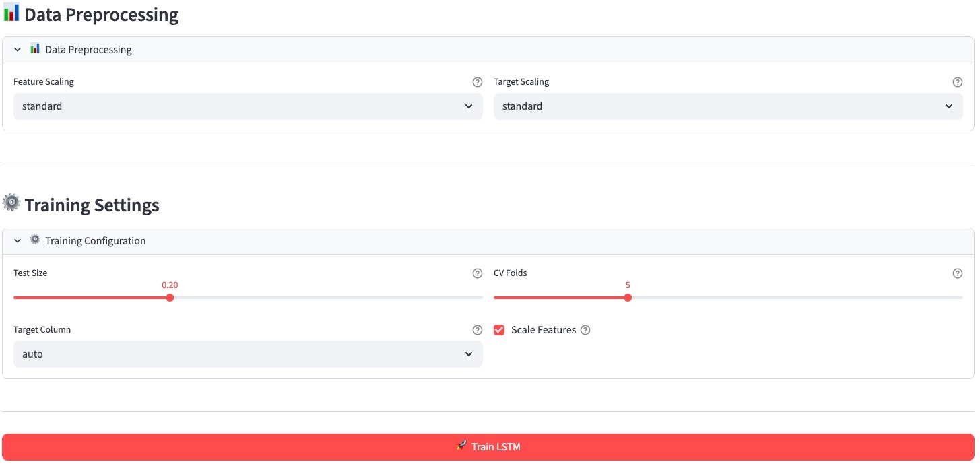Click the Training Settings heading text
Screen dimensions: 980x474
coord(92,205)
